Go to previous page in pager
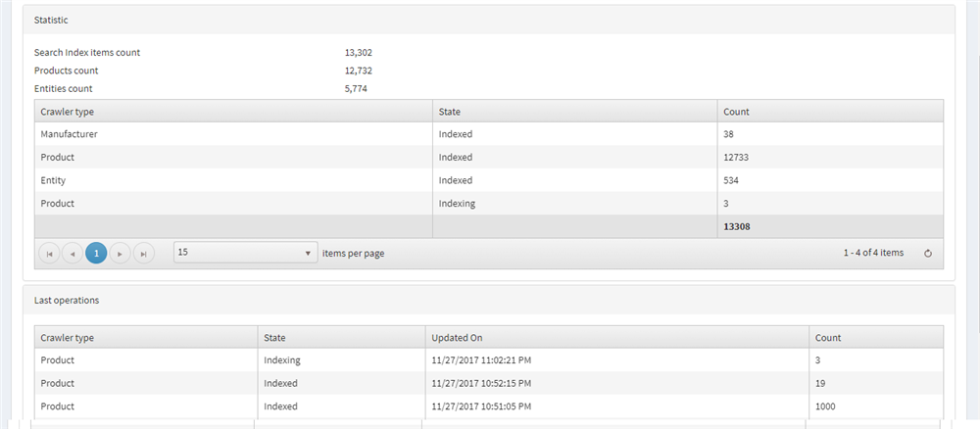This screenshot has width=980, height=429. point(73,254)
